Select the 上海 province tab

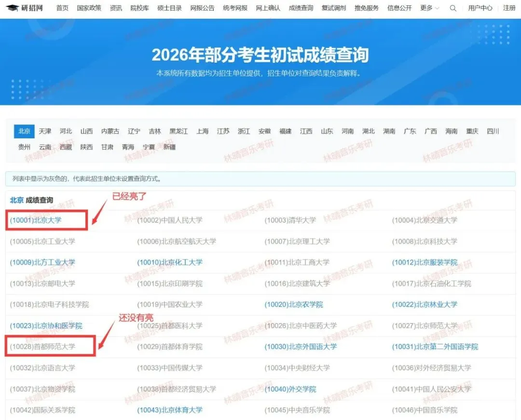(x=202, y=131)
